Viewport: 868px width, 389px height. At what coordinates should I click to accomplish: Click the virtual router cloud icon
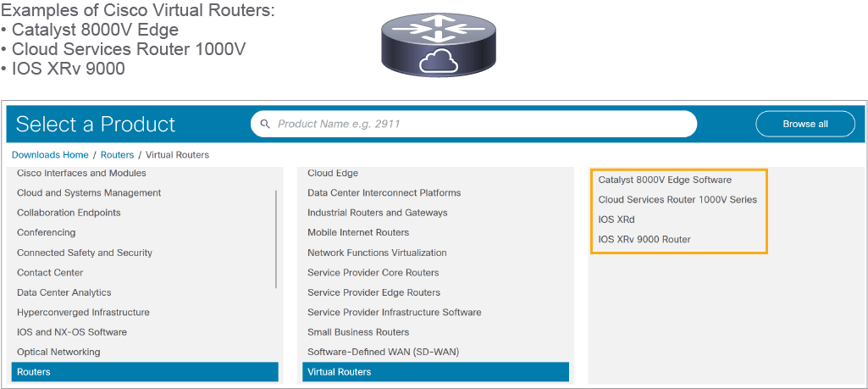pos(437,46)
